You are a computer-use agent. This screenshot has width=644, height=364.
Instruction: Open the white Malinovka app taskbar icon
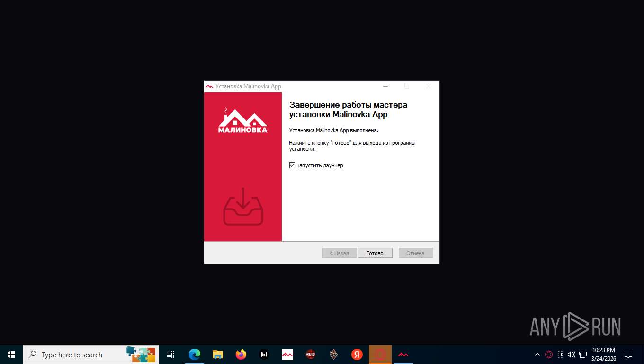point(287,355)
